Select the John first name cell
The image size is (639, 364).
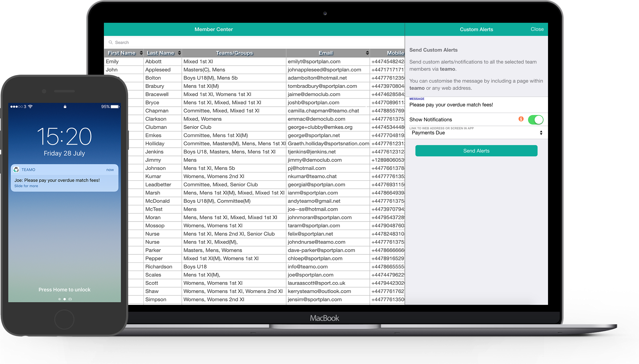click(x=124, y=70)
